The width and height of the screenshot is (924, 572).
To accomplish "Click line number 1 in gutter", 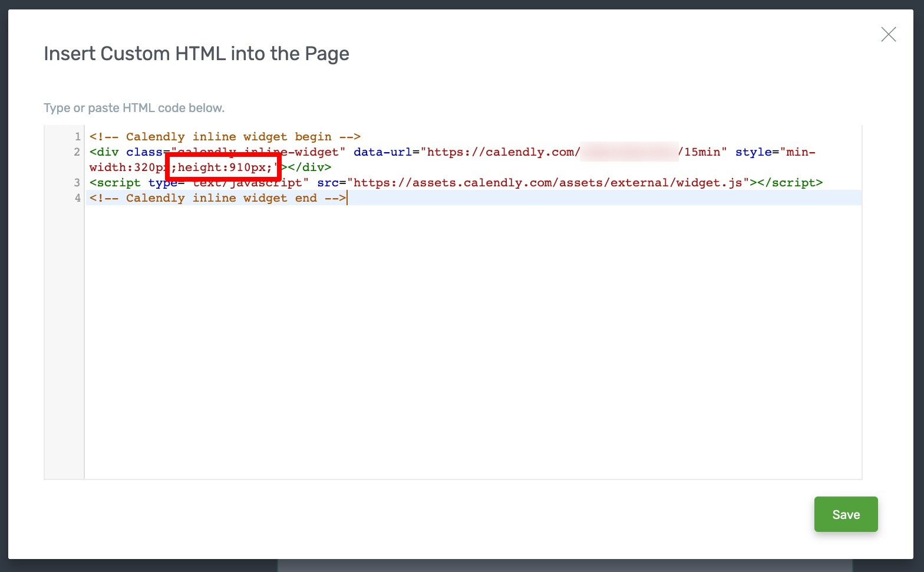I will 77,137.
